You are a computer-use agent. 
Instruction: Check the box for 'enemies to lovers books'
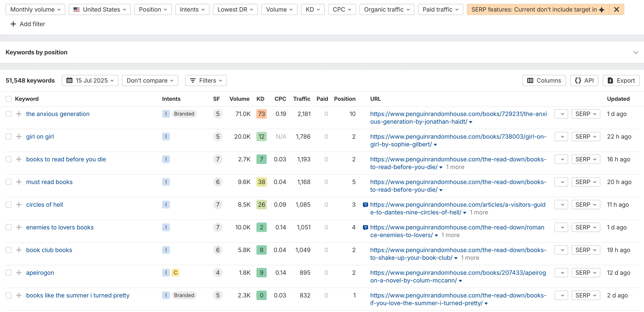point(9,227)
